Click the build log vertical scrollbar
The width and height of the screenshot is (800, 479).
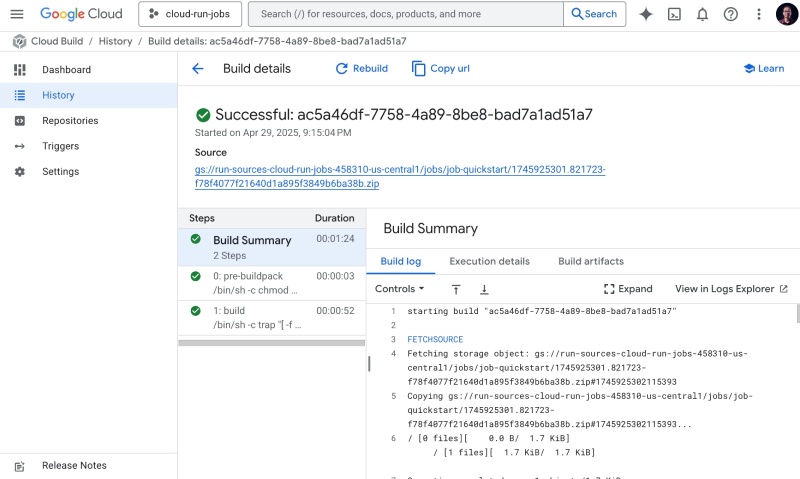[x=798, y=313]
